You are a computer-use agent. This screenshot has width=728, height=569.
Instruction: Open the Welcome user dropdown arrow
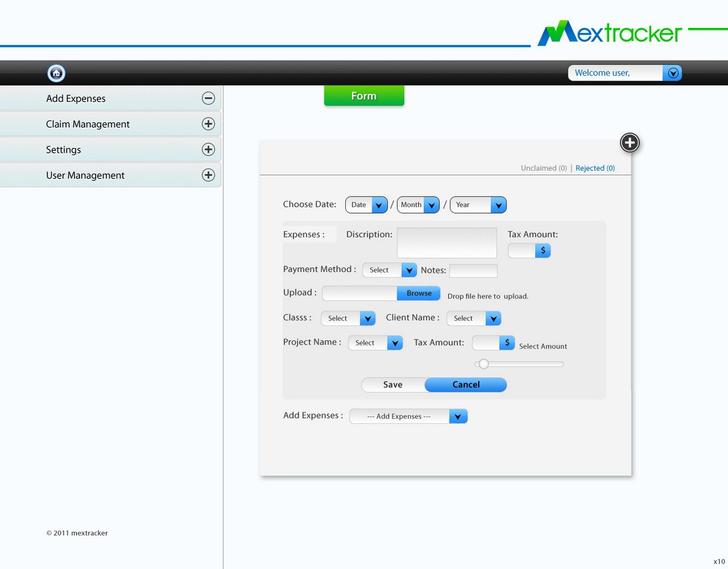[672, 73]
